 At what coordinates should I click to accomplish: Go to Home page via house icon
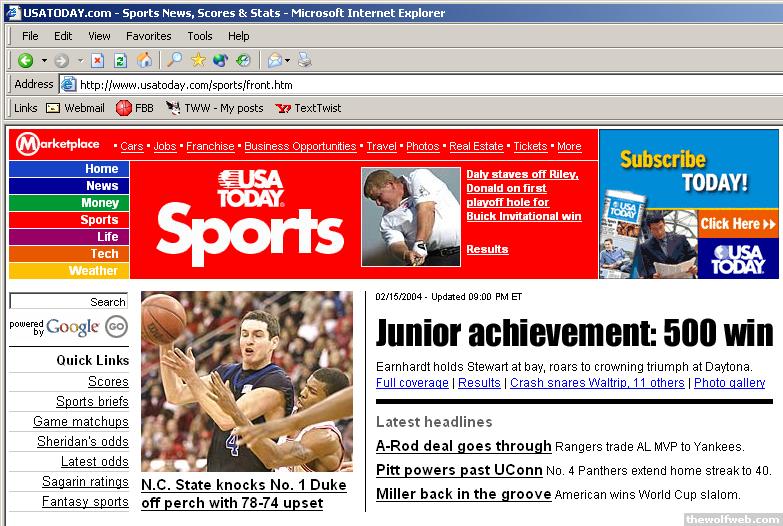point(144,61)
